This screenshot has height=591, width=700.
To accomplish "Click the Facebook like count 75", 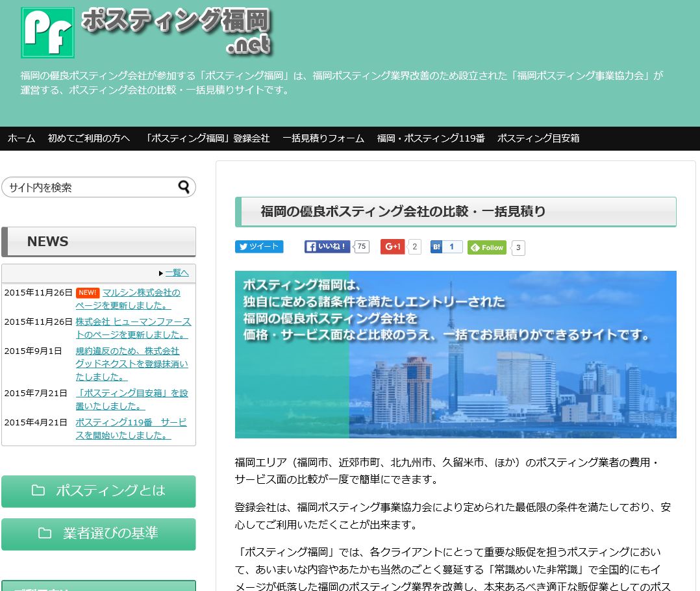I will coord(361,246).
